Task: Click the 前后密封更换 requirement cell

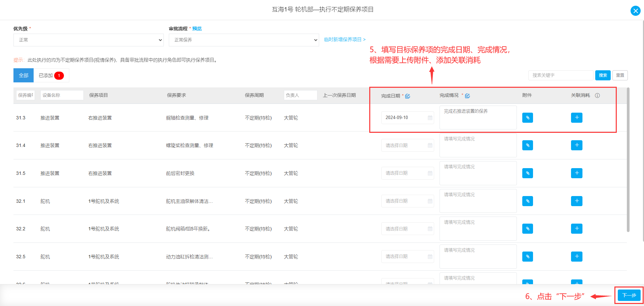Action: [x=180, y=173]
